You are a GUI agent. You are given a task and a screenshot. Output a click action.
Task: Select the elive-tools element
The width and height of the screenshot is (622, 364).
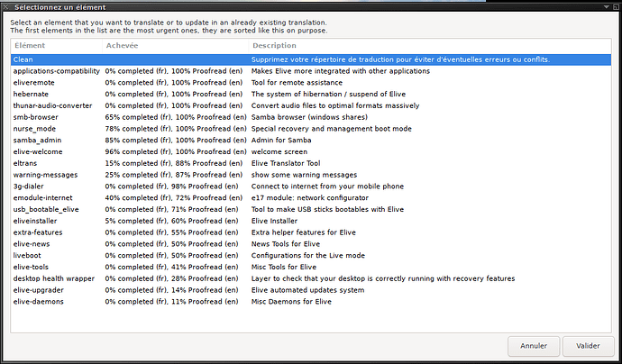31,267
